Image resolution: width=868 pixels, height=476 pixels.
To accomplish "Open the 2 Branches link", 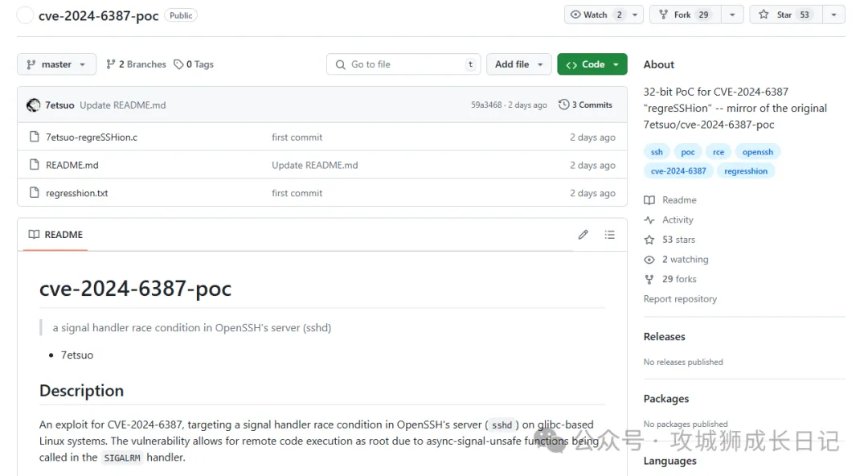I will pos(136,64).
